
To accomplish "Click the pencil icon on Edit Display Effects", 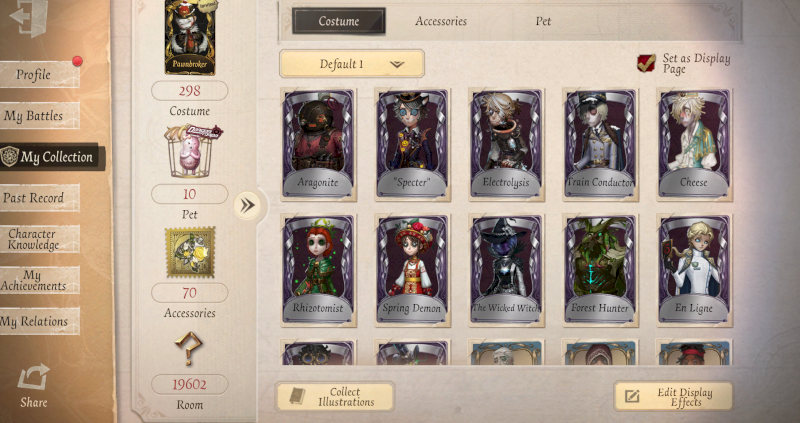I will [x=632, y=396].
